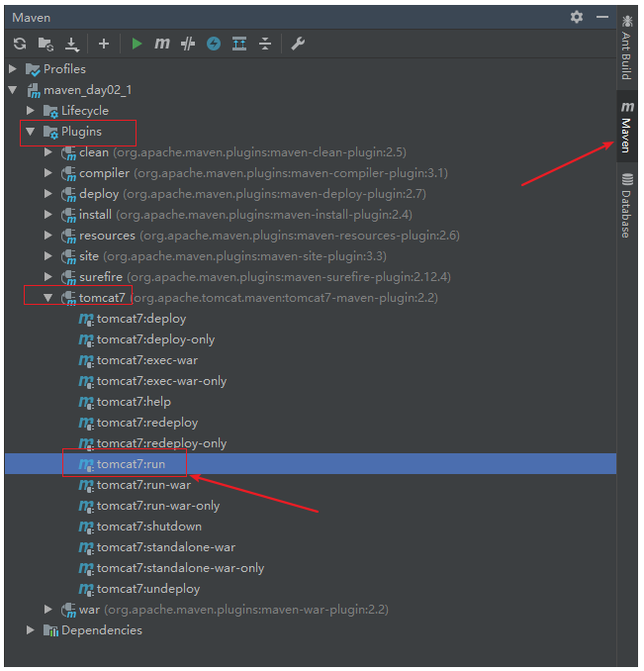Open Ant Build side tab
The height and width of the screenshot is (671, 644).
click(x=626, y=48)
